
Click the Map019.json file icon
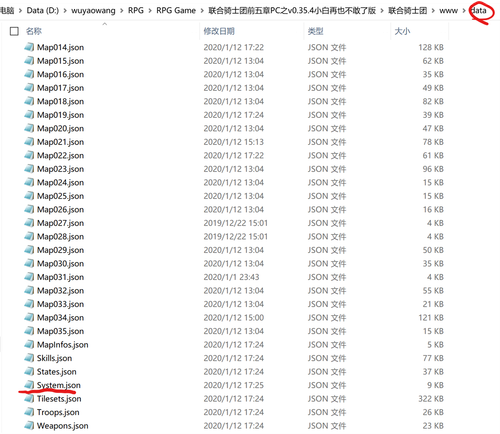tap(29, 115)
